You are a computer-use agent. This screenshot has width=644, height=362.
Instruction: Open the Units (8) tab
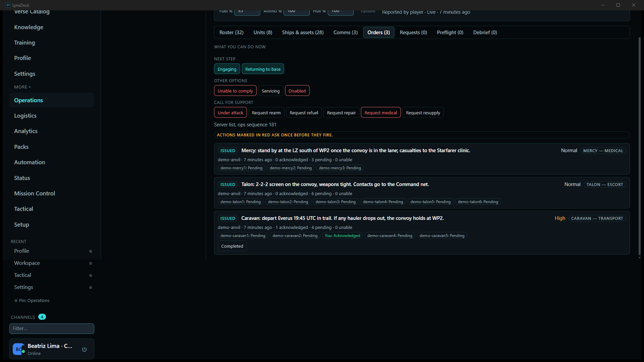(263, 33)
